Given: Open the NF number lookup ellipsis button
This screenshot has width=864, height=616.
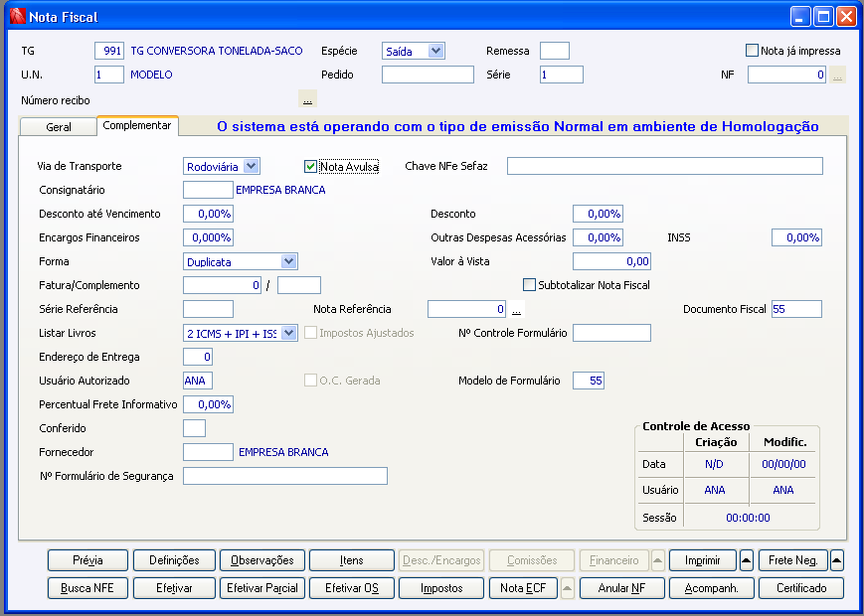Looking at the screenshot, I should click(837, 75).
